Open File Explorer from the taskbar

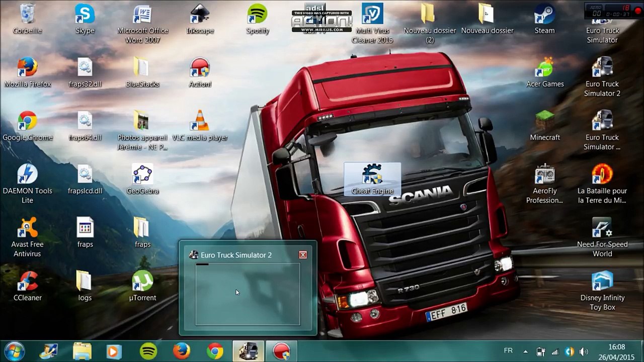tap(82, 351)
